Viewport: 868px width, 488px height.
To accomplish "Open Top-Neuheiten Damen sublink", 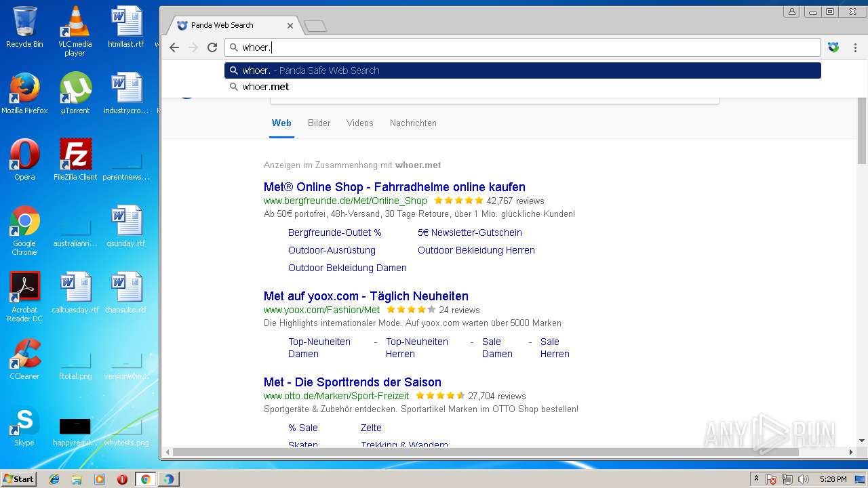I will coord(319,348).
